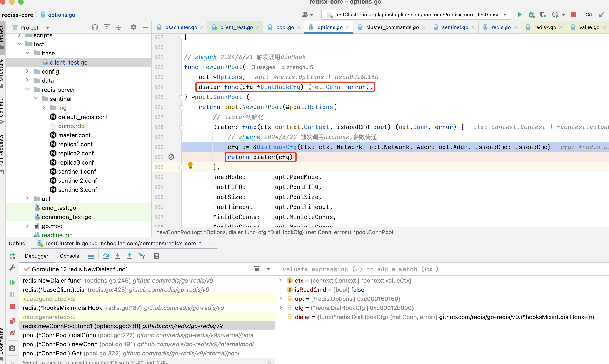609x364 pixels.
Task: Expand the config folder
Action: pos(27,71)
